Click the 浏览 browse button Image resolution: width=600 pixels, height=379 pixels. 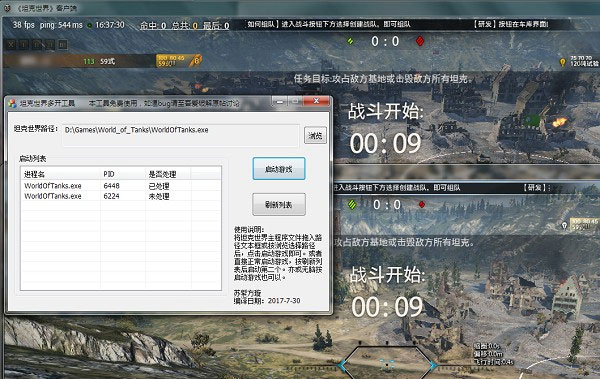315,136
